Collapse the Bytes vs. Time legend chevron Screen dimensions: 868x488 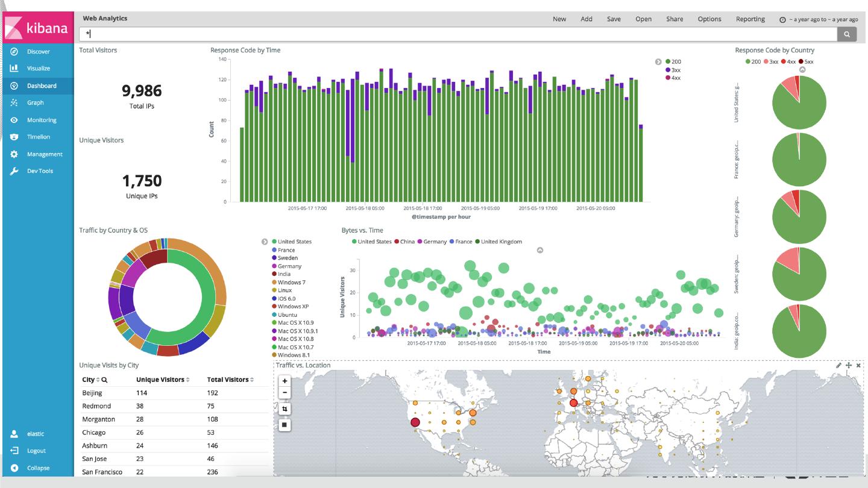(540, 250)
